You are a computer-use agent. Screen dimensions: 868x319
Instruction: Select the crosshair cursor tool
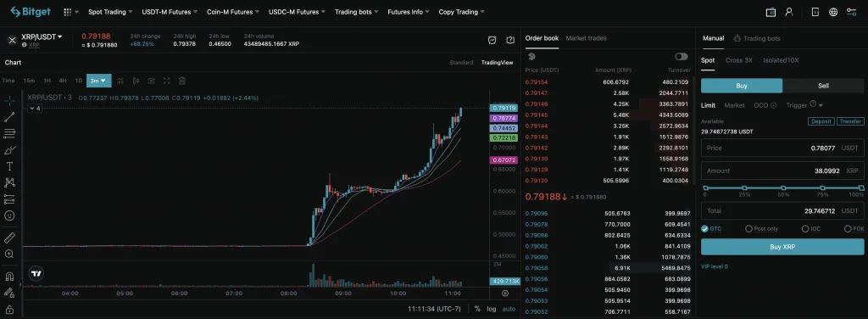[9, 101]
